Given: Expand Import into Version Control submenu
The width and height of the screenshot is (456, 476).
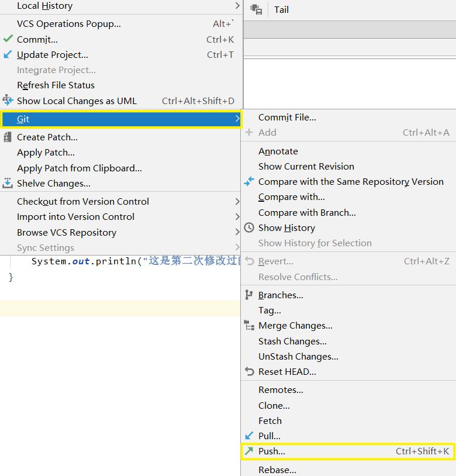Looking at the screenshot, I should coord(237,216).
